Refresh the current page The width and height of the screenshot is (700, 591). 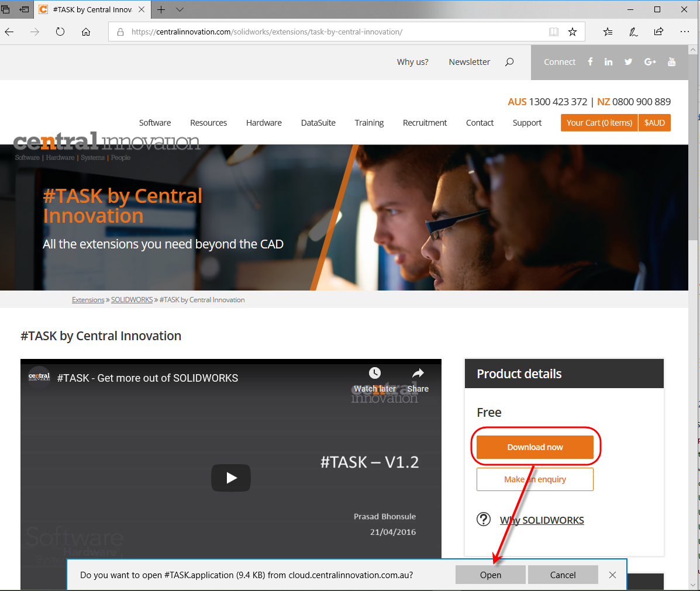pos(60,32)
